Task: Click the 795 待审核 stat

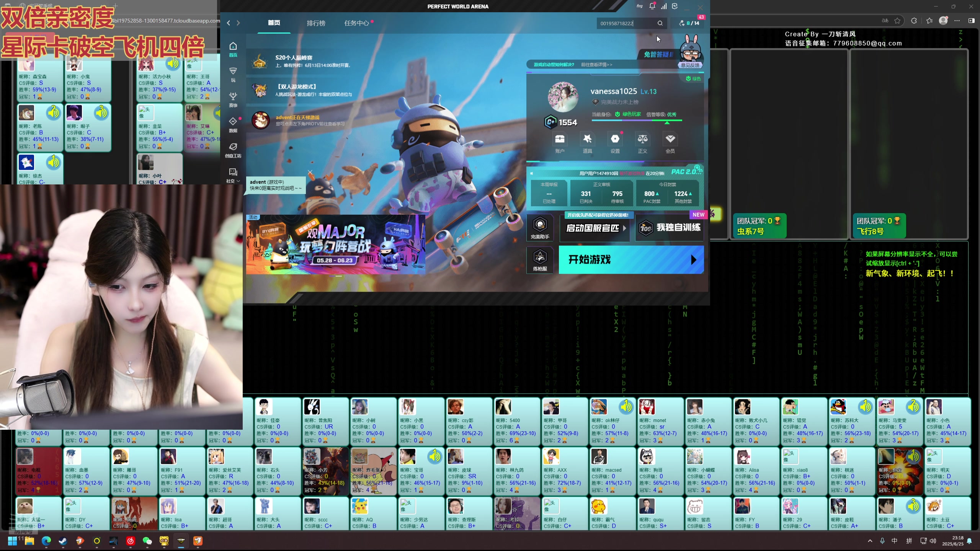Action: 617,197
